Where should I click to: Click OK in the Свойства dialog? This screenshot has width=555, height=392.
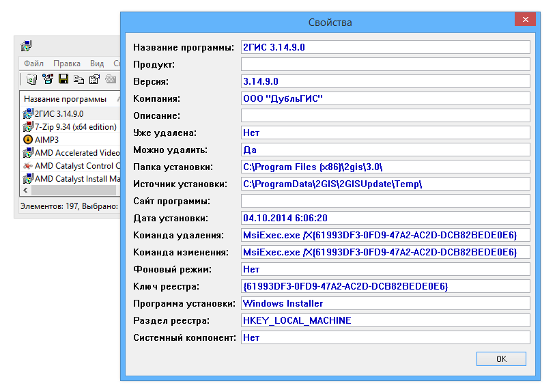coord(501,359)
